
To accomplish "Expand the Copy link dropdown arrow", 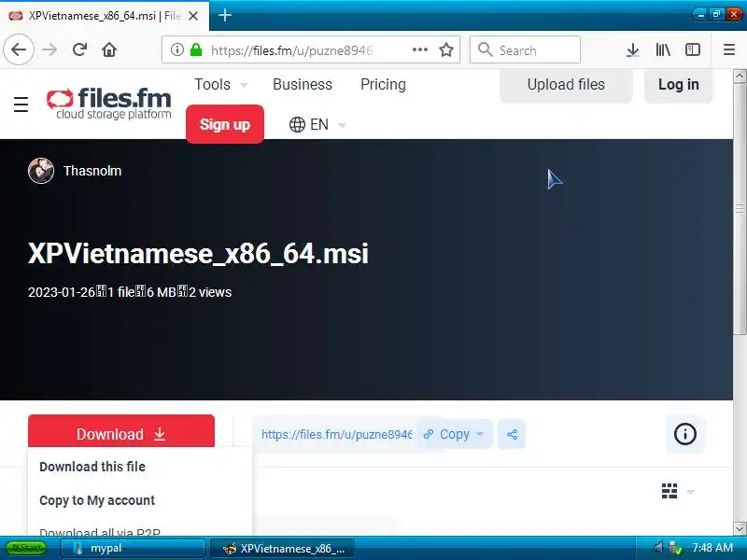I will pos(480,434).
